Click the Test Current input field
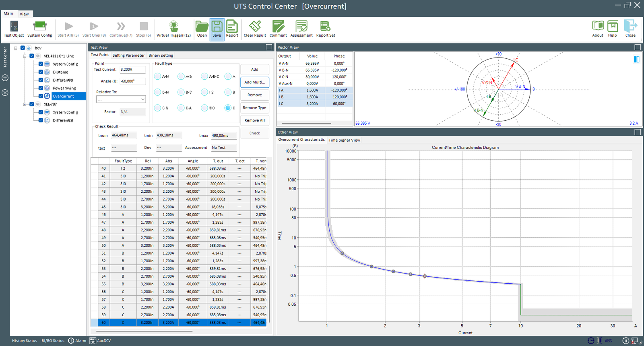This screenshot has height=346, width=644. (132, 70)
